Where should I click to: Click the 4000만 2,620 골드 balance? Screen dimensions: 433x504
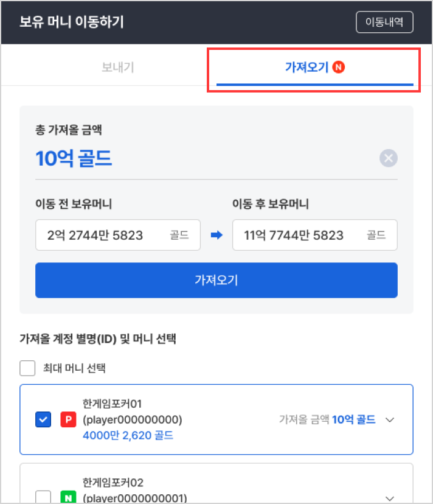[x=127, y=435]
